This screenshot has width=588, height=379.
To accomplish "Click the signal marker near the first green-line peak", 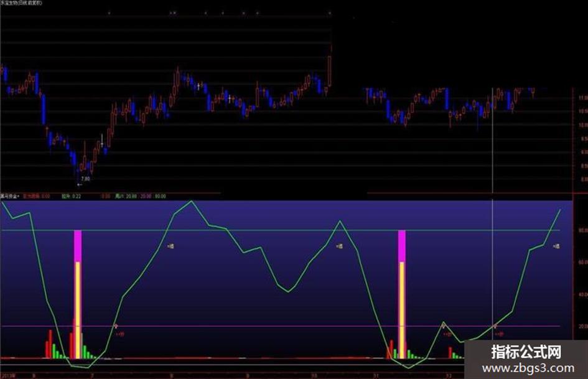I will [x=170, y=246].
